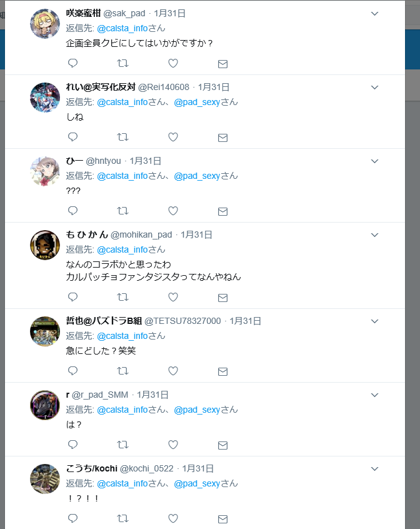Screen dimensions: 420x529
Task: Visit the profile name 哲也@パズドラB組
Action: (x=104, y=321)
